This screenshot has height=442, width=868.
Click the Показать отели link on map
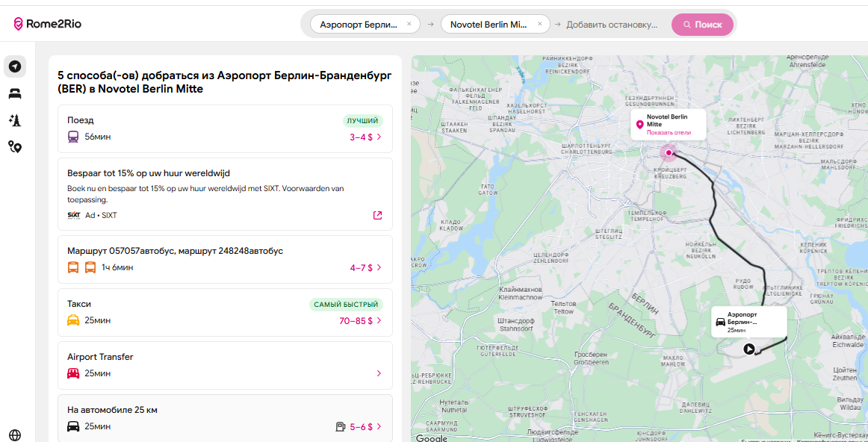[669, 133]
